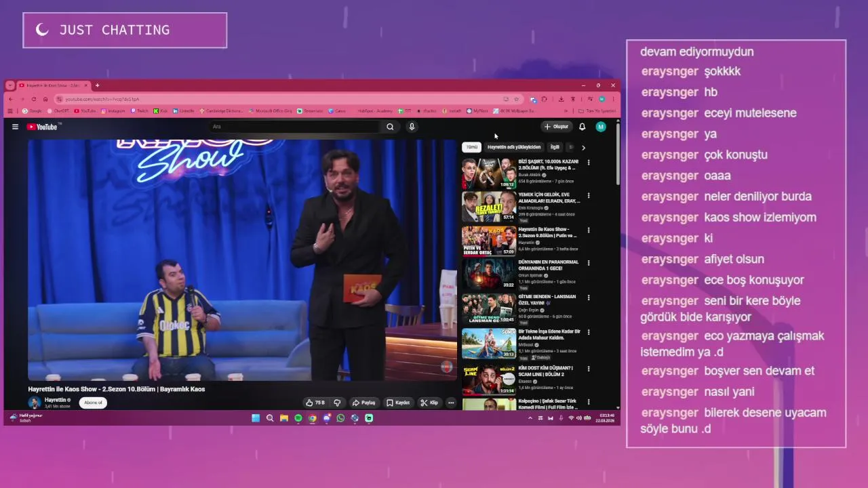Open the Instagram bookmark
868x488 pixels.
tap(113, 110)
